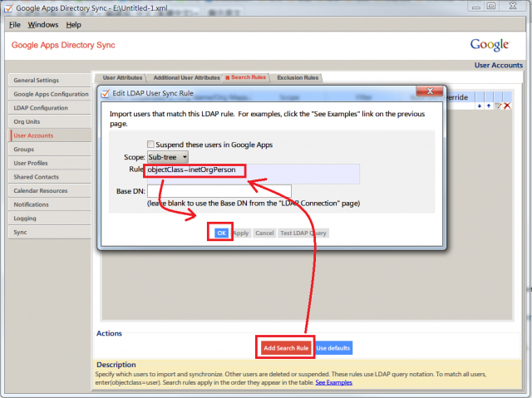This screenshot has height=398, width=532.
Task: Click the Description section heading
Action: pos(116,365)
